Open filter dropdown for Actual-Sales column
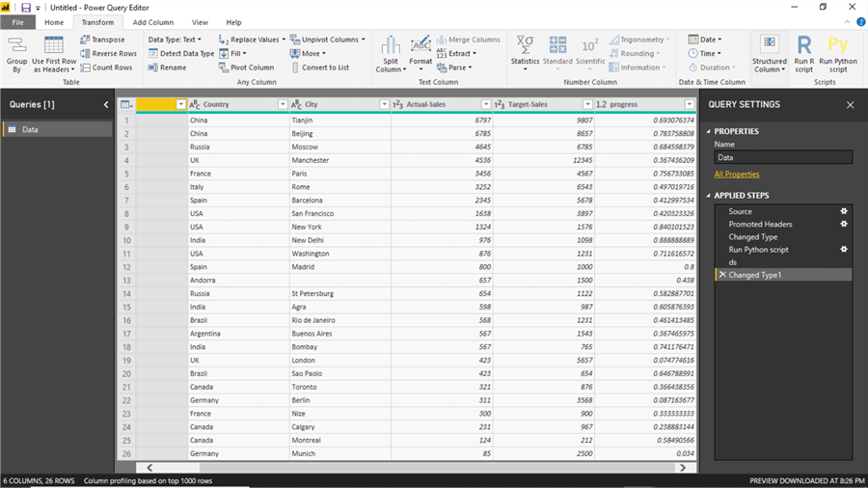Viewport: 868px width, 488px height. 485,104
